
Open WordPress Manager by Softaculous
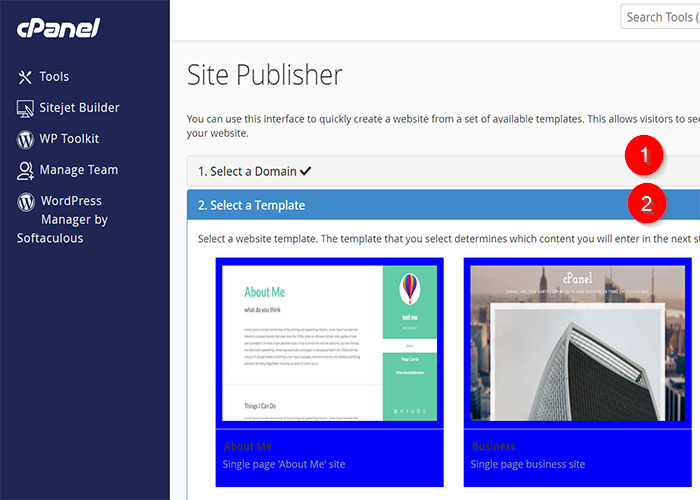pyautogui.click(x=62, y=219)
